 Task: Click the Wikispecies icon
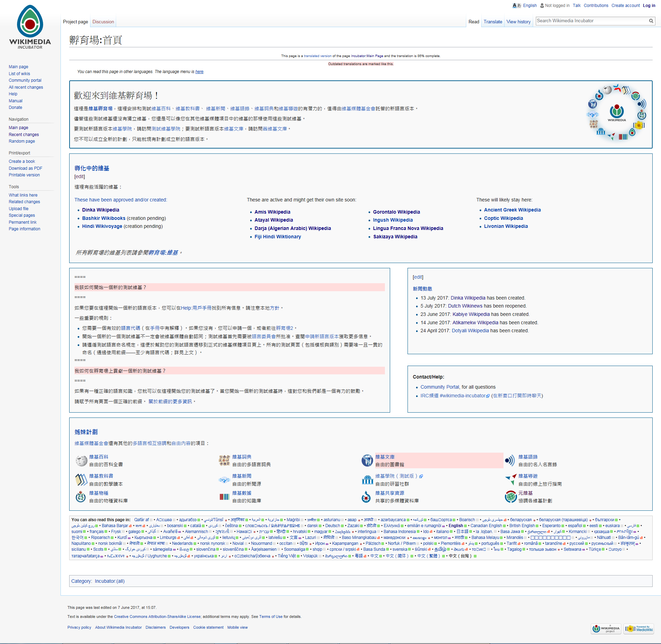tap(81, 497)
